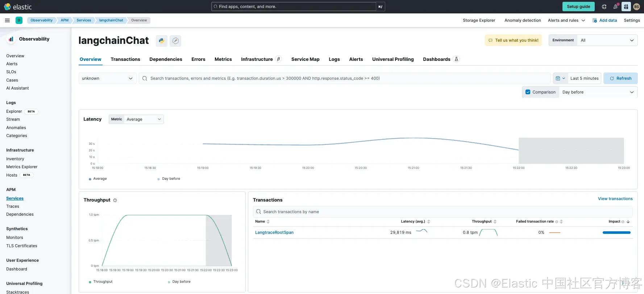Open SLOs in the sidebar
This screenshot has width=644, height=294.
coord(11,72)
